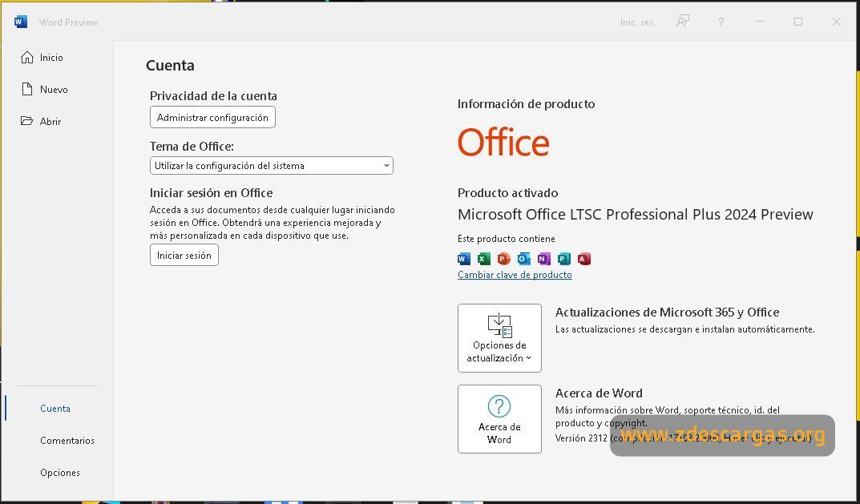Viewport: 860px width, 504px height.
Task: Click the PowerPoint app icon under product contents
Action: [x=503, y=259]
